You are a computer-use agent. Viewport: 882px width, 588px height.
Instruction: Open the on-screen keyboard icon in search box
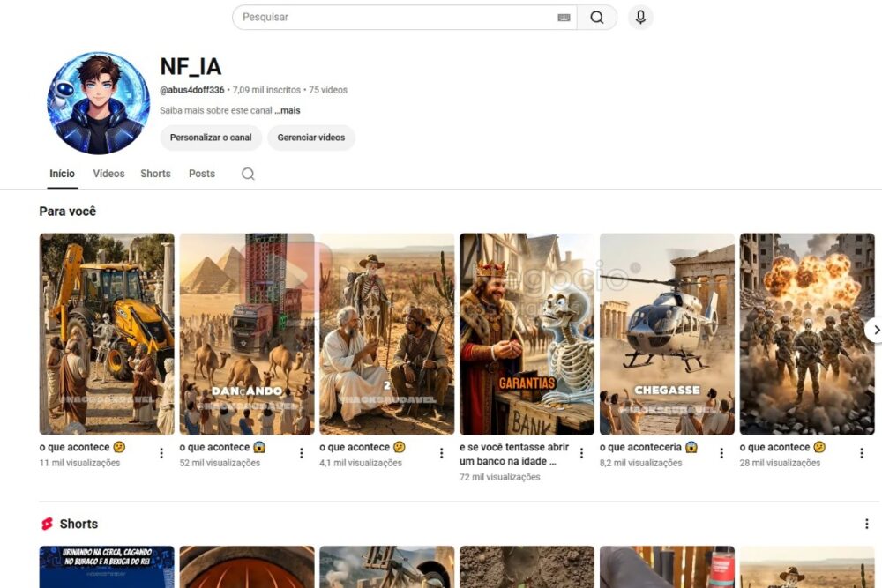point(564,18)
